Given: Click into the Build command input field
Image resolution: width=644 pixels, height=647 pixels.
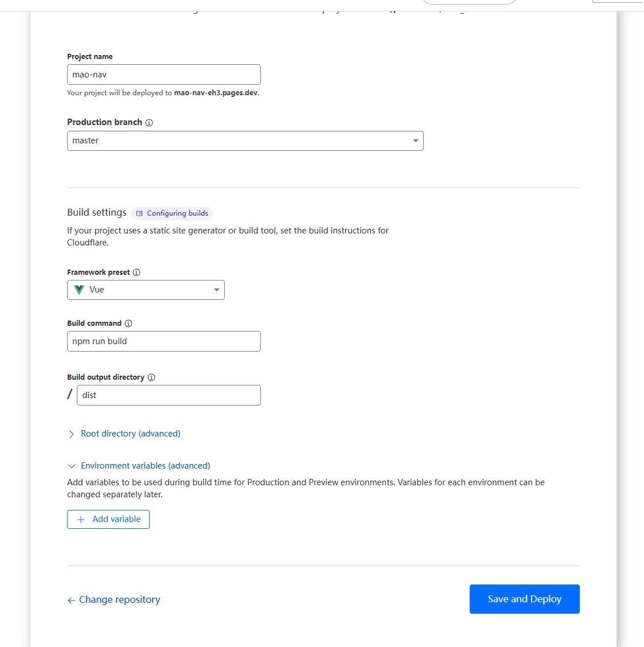Looking at the screenshot, I should pos(163,341).
